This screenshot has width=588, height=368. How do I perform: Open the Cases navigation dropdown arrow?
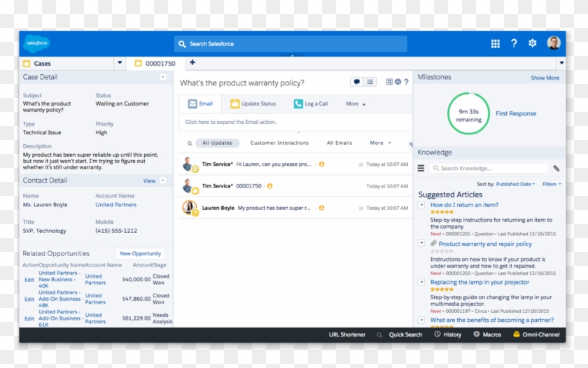coord(120,62)
